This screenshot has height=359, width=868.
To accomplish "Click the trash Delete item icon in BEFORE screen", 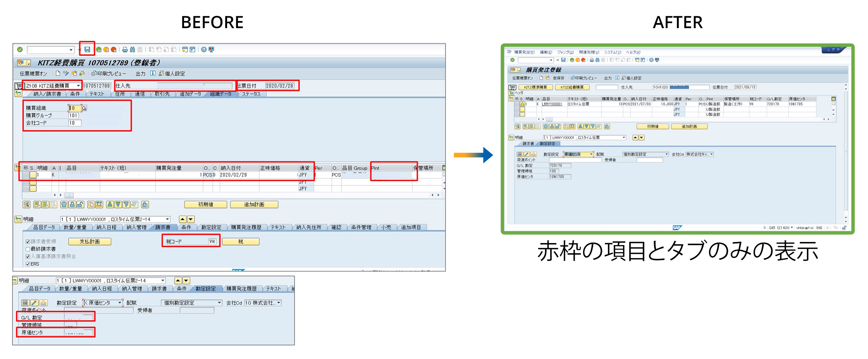I will pos(64,204).
